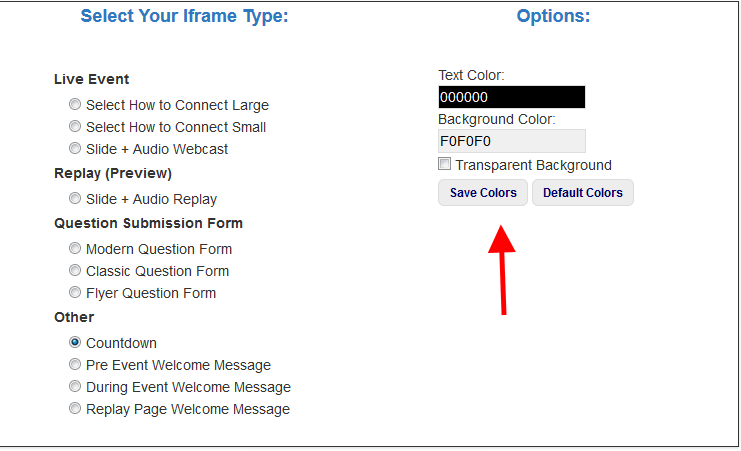The height and width of the screenshot is (451, 741).
Task: Click the Transparent Background label text
Action: 534,165
